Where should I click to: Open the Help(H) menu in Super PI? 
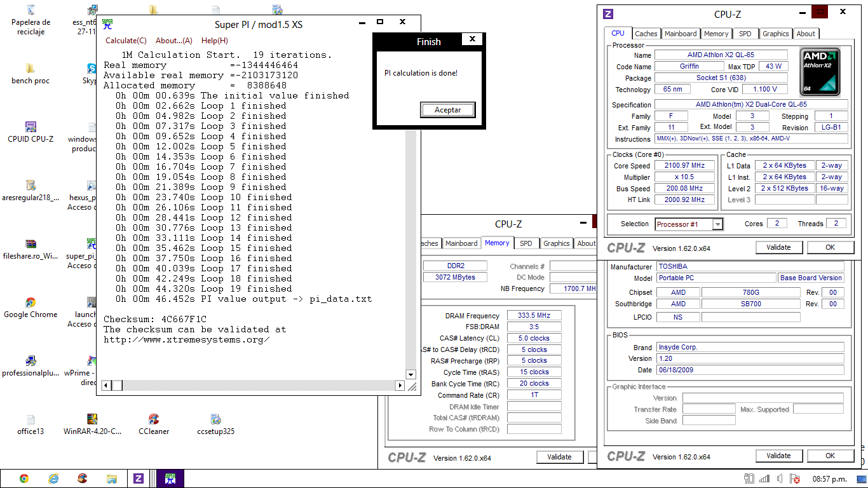[x=215, y=41]
